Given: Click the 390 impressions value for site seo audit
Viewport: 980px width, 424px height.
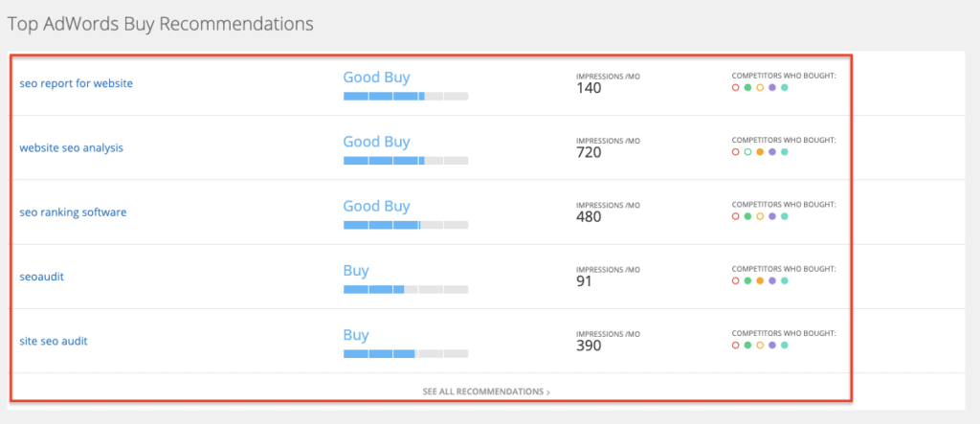Looking at the screenshot, I should [x=589, y=346].
